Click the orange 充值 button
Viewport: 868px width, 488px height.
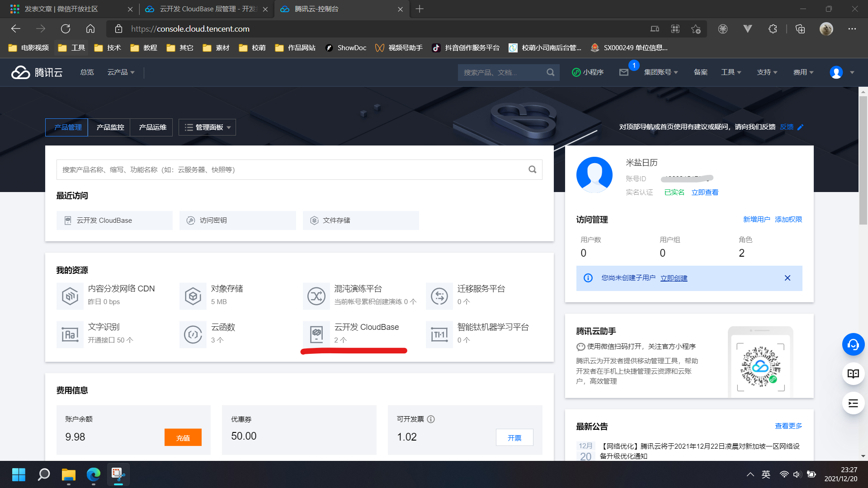click(x=183, y=437)
